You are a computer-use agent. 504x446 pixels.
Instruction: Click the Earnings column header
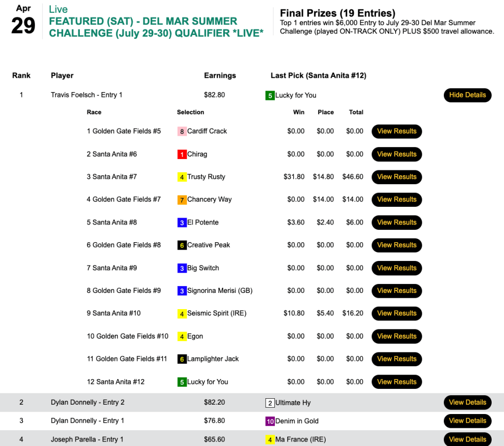pos(220,75)
